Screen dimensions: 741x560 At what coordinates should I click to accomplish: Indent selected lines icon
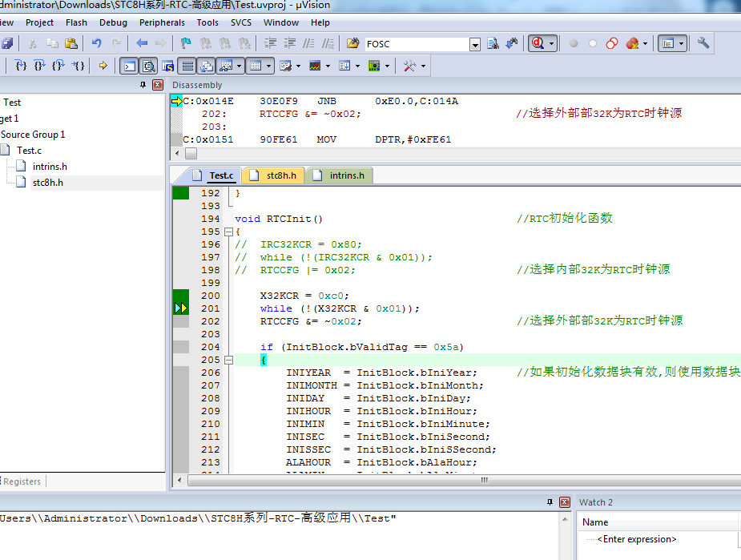(x=270, y=43)
